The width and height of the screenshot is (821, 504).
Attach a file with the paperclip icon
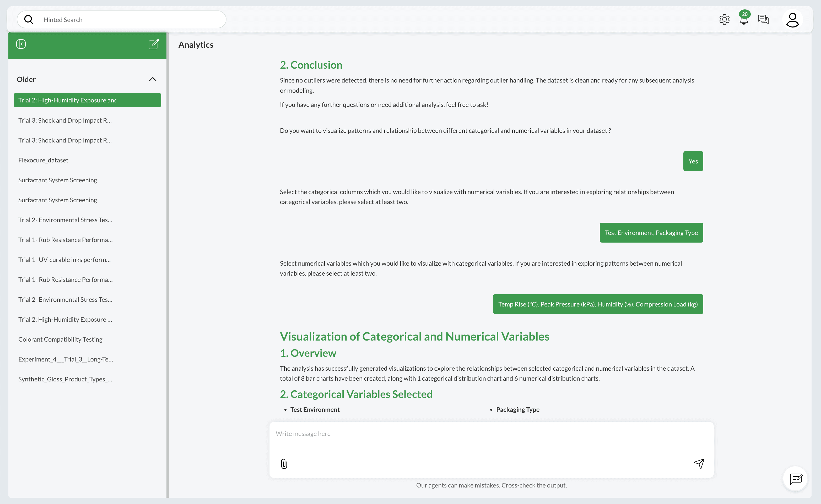284,463
